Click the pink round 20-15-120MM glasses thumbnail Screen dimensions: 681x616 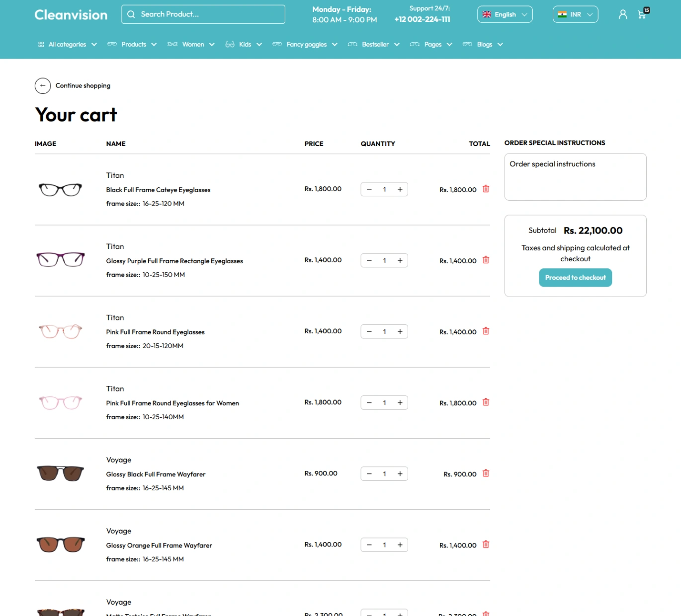(60, 331)
